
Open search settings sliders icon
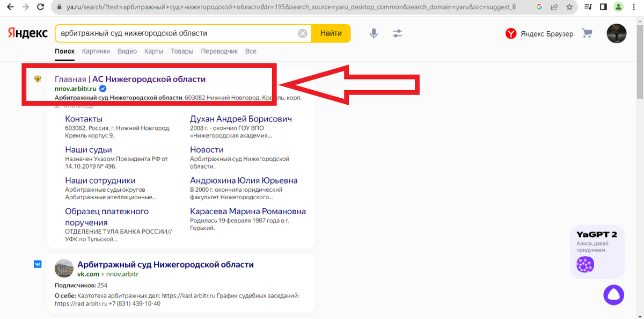[397, 33]
